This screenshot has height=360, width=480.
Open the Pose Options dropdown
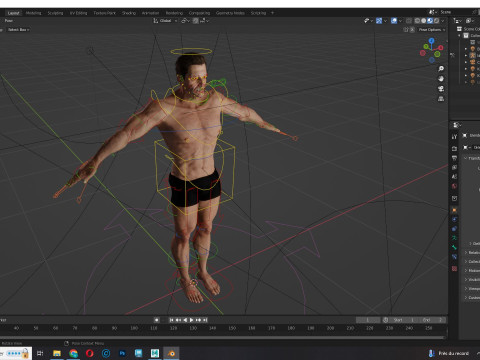click(x=432, y=30)
